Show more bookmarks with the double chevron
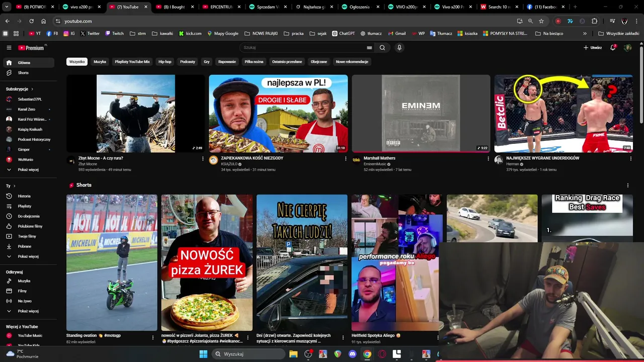Screen dimensions: 644x362 coord(585,34)
